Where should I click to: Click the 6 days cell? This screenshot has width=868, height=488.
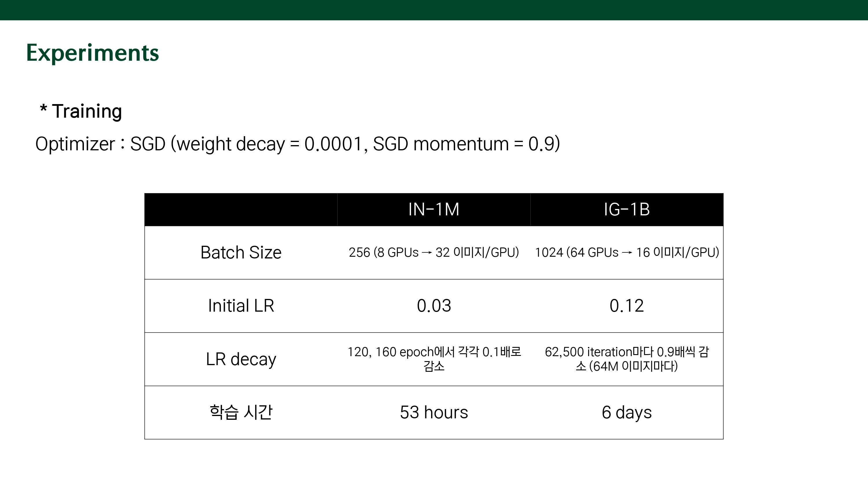pos(626,412)
